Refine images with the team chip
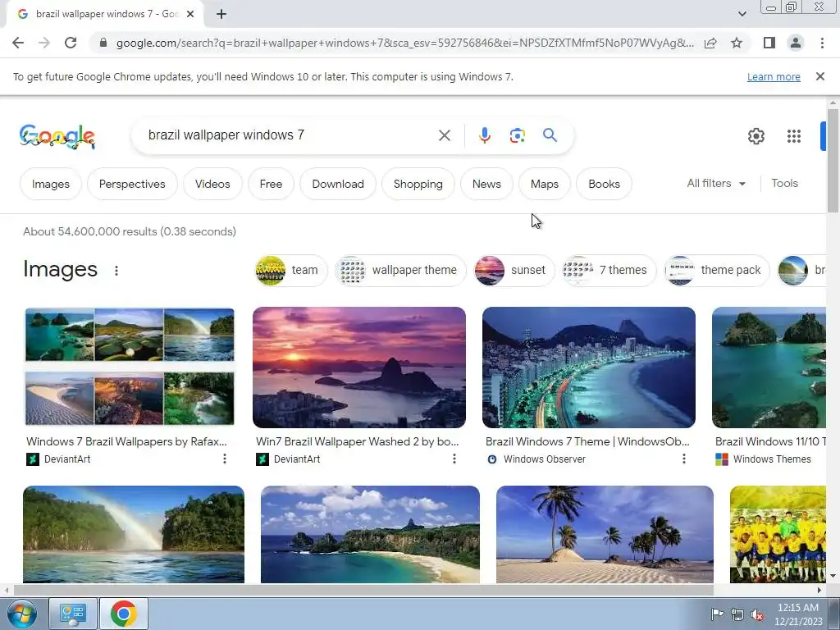The height and width of the screenshot is (630, 840). click(x=291, y=270)
